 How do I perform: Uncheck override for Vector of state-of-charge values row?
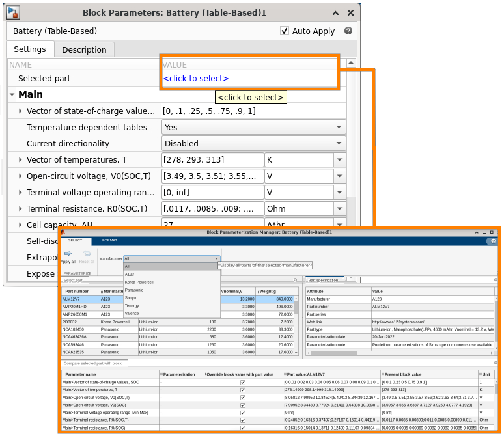(243, 382)
